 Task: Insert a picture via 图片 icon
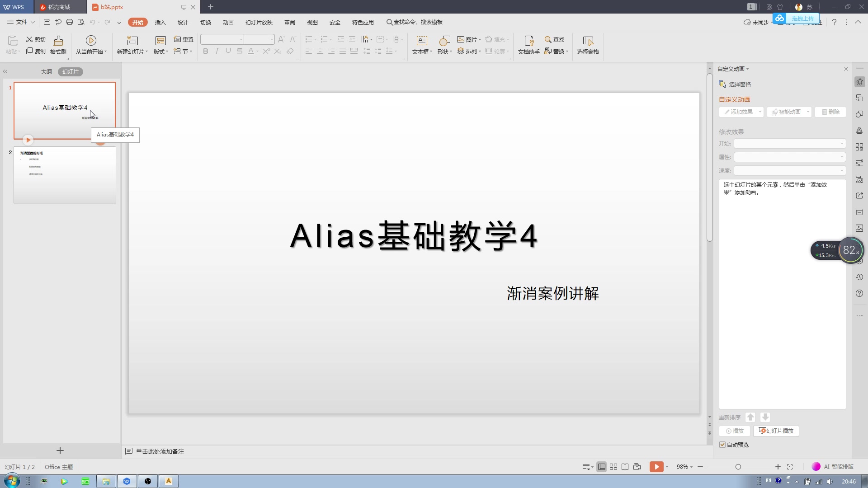coord(467,39)
